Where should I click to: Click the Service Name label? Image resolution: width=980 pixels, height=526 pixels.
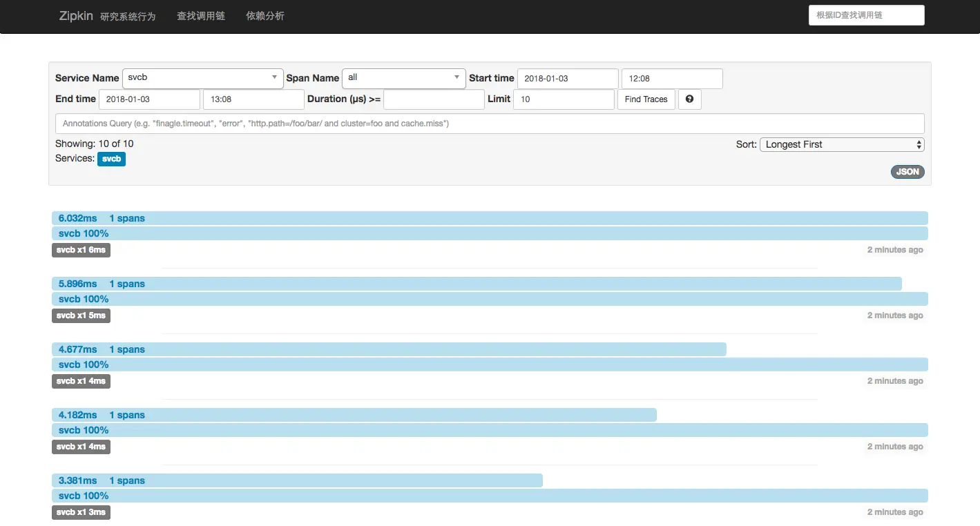click(87, 78)
